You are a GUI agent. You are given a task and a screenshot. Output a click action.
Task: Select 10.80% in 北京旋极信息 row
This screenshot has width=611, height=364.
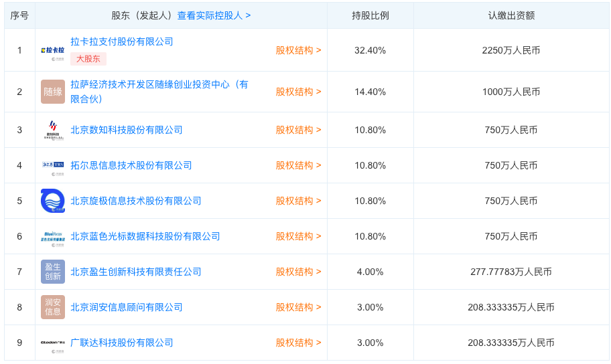[370, 201]
